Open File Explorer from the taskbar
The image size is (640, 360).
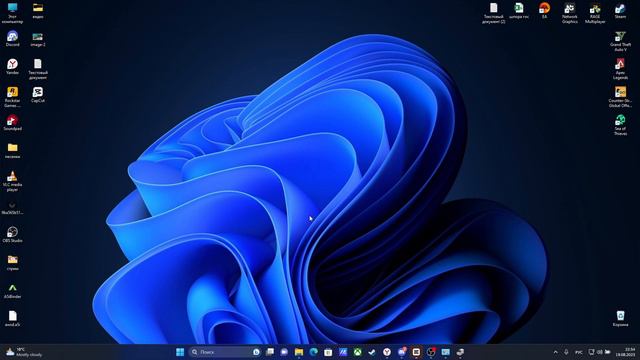pos(299,352)
